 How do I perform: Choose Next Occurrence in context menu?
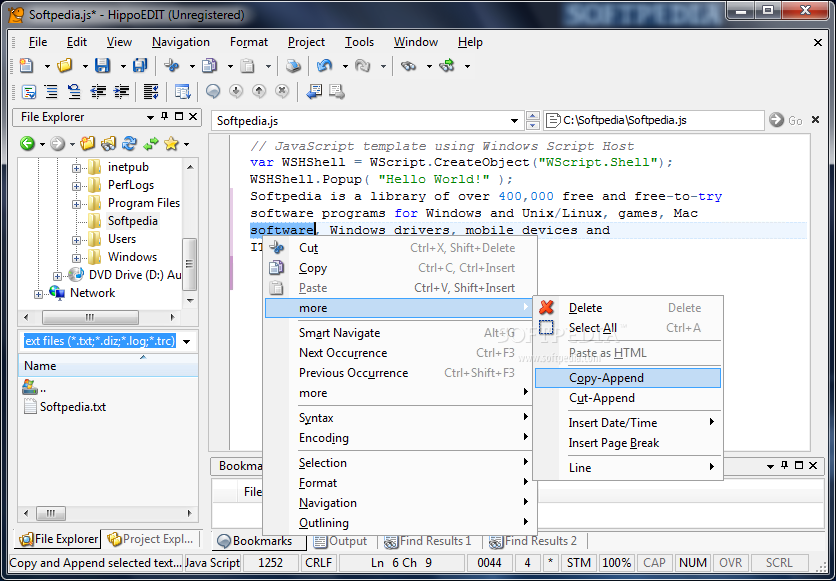point(399,353)
